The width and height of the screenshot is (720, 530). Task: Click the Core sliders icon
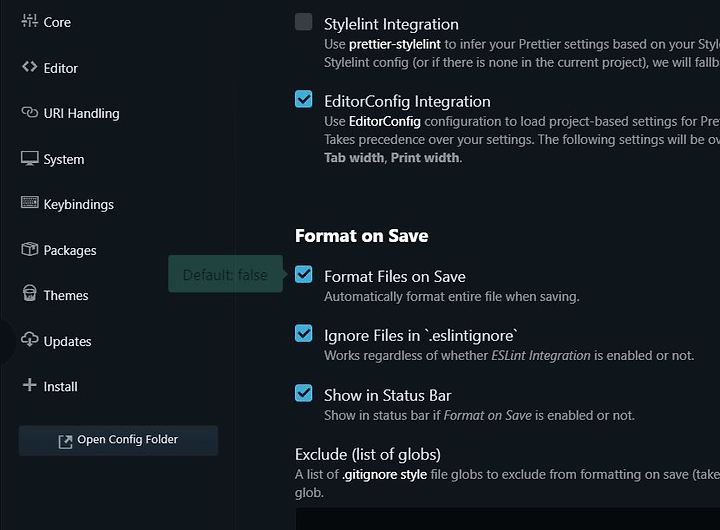[x=29, y=21]
